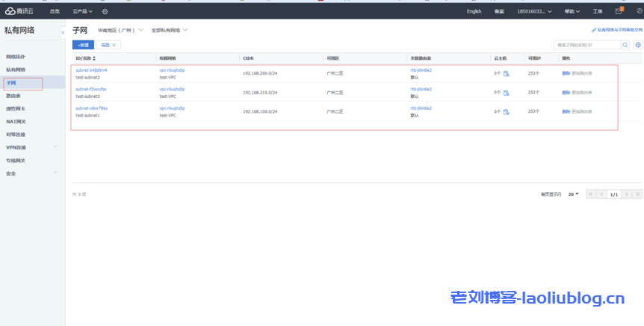This screenshot has width=644, height=326.
Task: Click the blue +新建 button
Action: click(83, 45)
